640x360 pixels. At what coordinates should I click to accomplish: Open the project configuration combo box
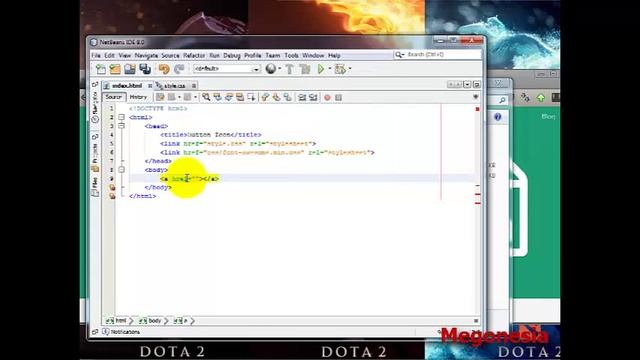tap(227, 69)
